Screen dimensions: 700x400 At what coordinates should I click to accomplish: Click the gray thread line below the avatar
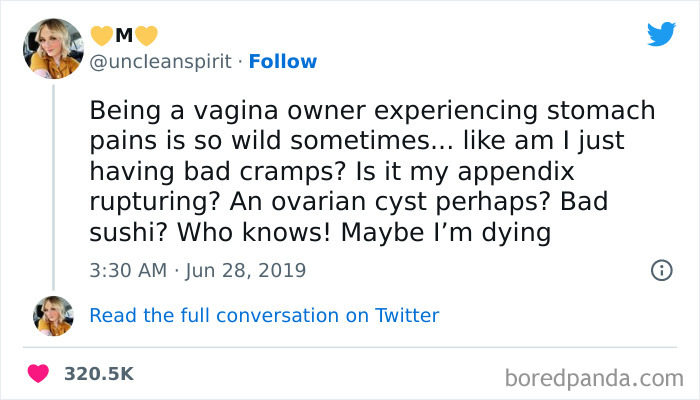53,180
